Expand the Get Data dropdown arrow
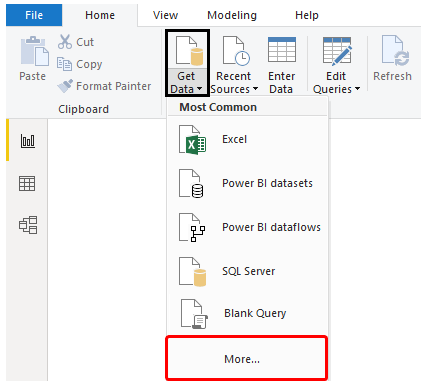 [x=199, y=89]
